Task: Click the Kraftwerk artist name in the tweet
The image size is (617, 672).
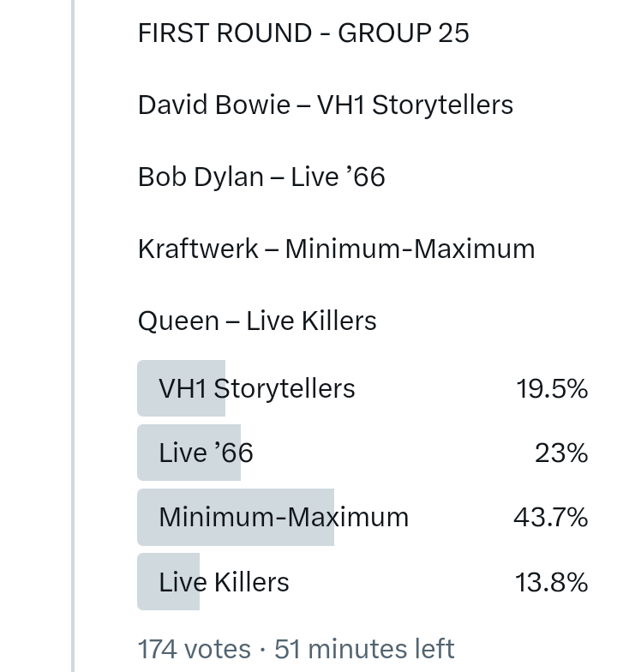Action: point(197,249)
